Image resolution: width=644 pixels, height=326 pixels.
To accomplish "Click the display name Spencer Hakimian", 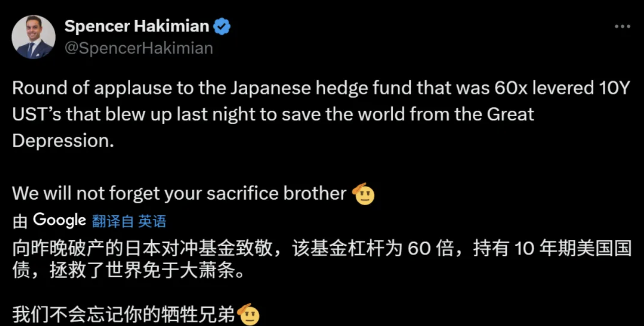I will point(137,27).
